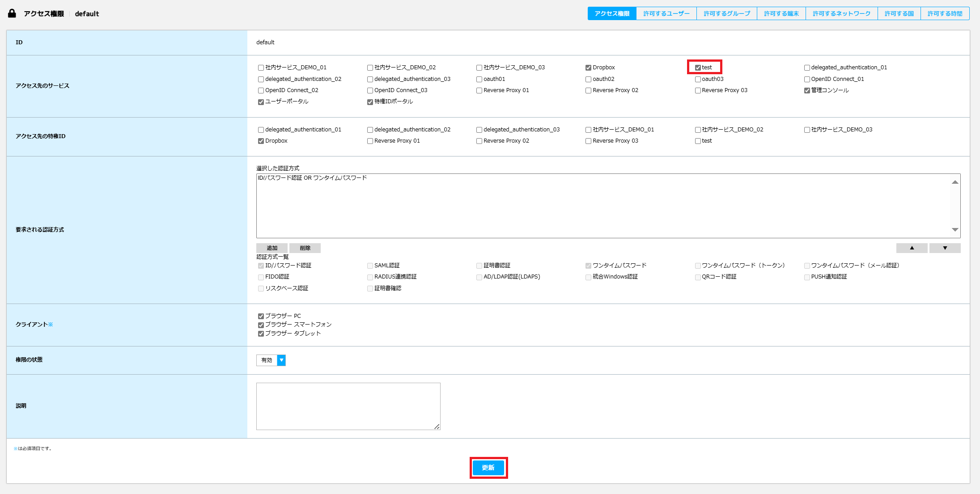Uncheck Dropbox in アクセス先の特権ID

pos(261,141)
